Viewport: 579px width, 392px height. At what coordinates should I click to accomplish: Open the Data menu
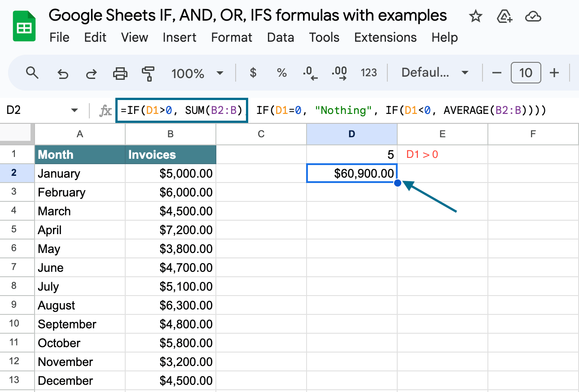(x=281, y=37)
